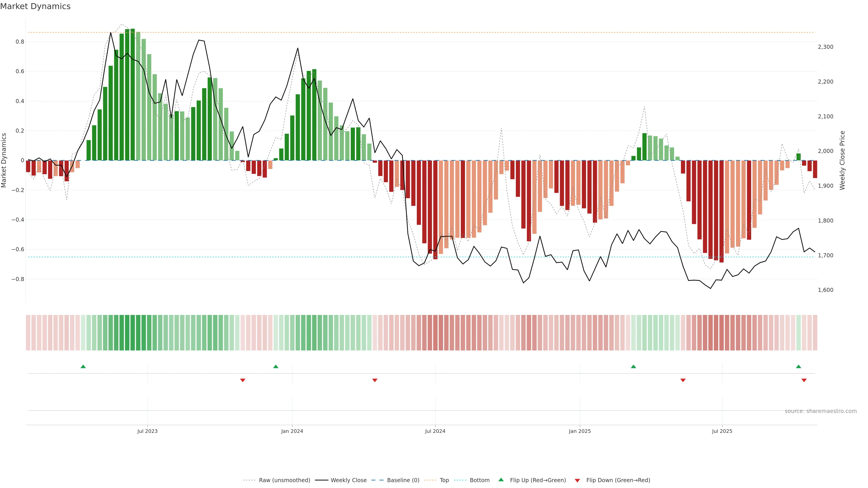
Task: Click the first red Flip Down triangle, late 2023
Action: click(243, 380)
